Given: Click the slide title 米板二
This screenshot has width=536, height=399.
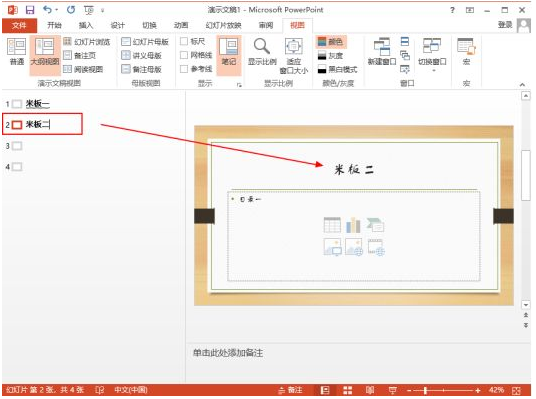Looking at the screenshot, I should 354,169.
